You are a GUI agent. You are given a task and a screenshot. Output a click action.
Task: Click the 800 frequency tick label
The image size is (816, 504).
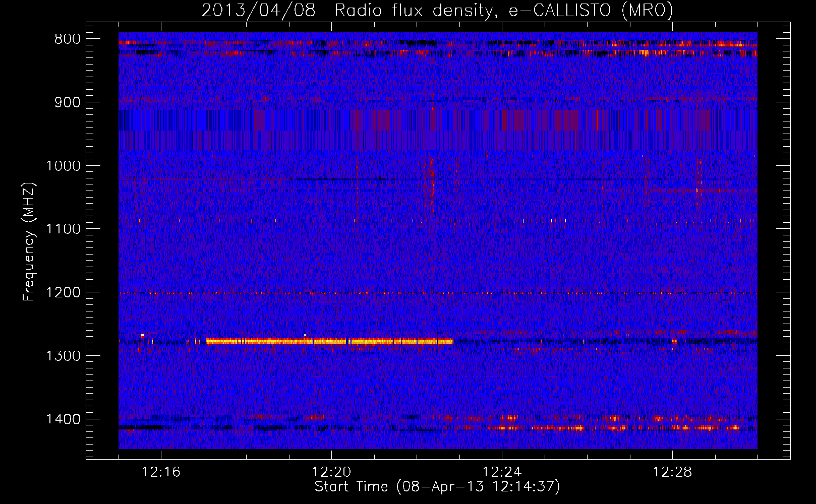pos(68,39)
